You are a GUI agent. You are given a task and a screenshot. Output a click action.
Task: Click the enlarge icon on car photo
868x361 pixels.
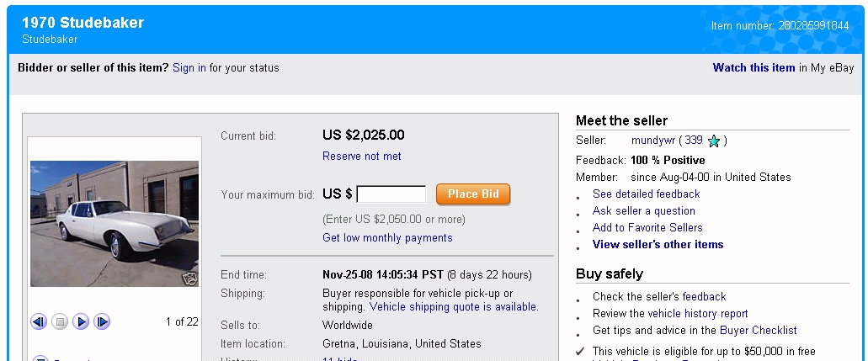click(x=189, y=279)
